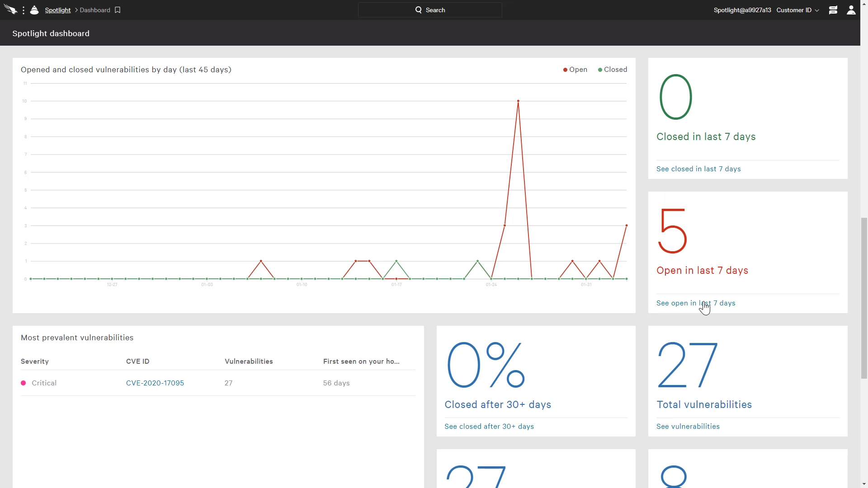Image resolution: width=868 pixels, height=488 pixels.
Task: Open the Spotlight leaf/logo icon
Action: [x=34, y=9]
